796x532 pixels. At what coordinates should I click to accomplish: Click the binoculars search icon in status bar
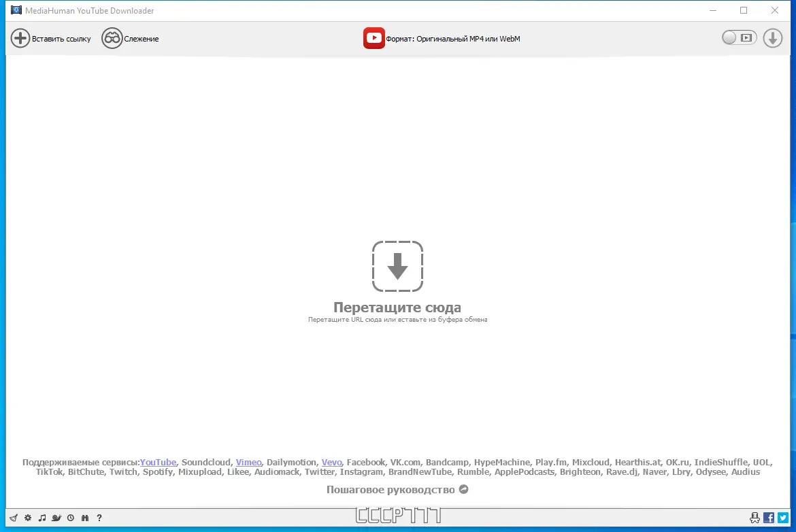coord(85,518)
